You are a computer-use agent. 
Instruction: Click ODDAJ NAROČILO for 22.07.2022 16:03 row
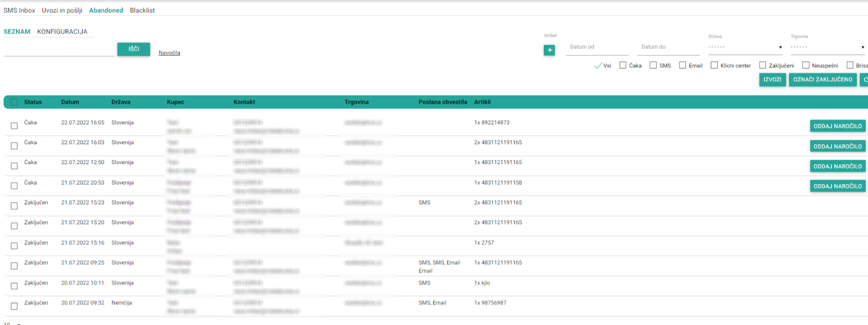click(x=837, y=146)
